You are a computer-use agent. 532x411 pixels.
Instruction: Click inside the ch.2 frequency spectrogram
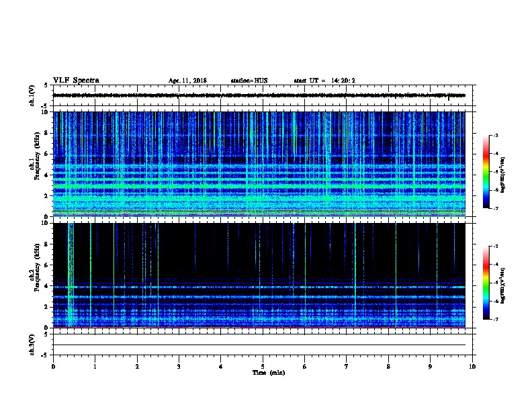(259, 275)
